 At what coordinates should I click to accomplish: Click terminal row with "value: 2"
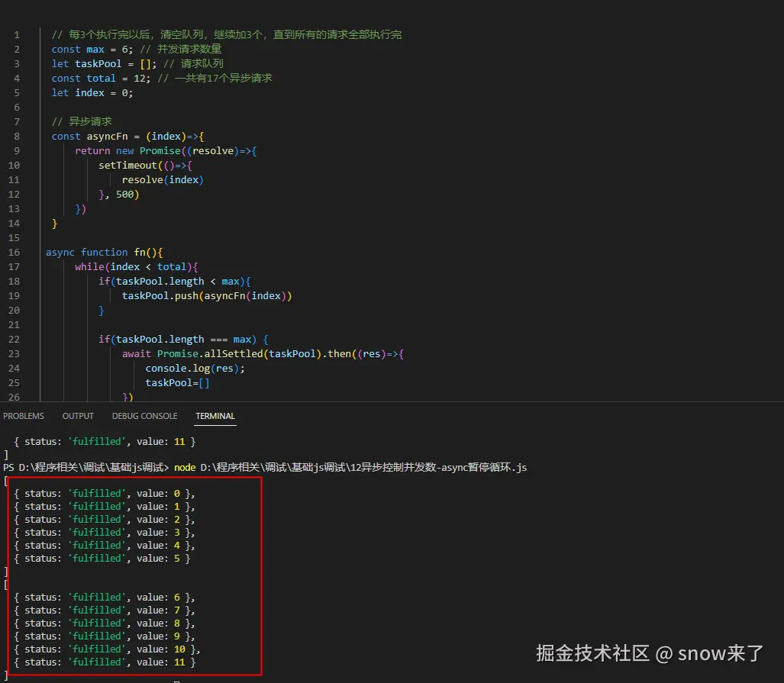point(104,520)
